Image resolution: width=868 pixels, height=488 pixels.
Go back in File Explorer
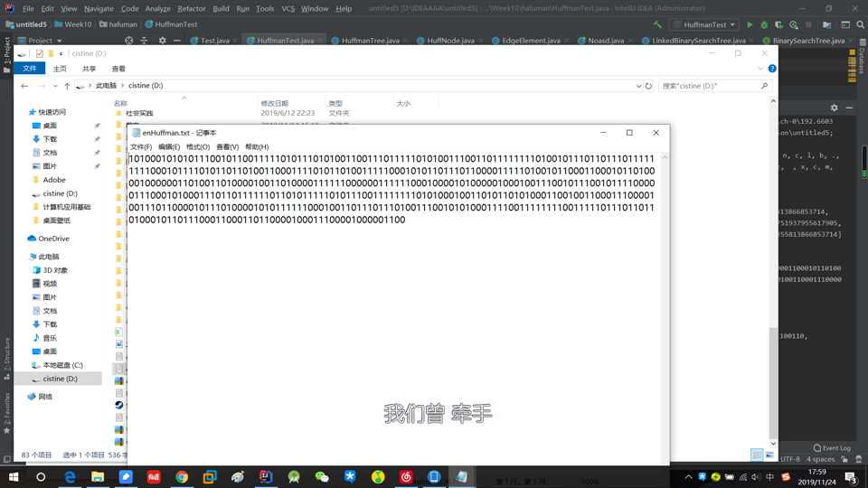point(24,86)
